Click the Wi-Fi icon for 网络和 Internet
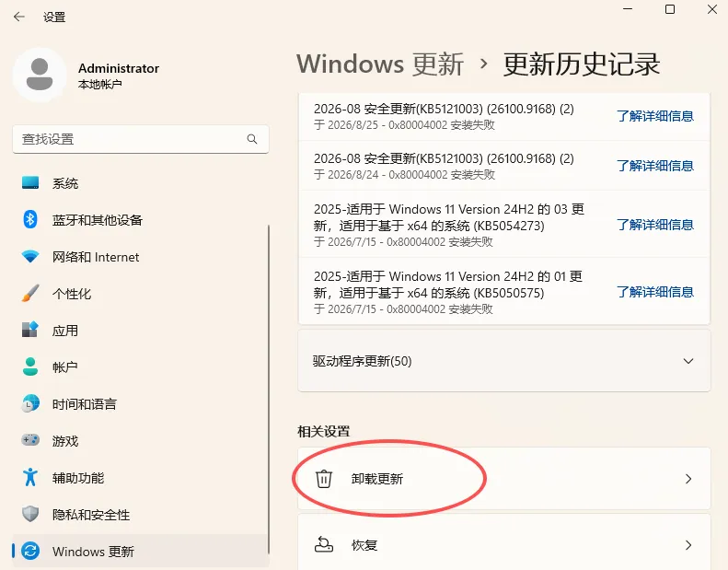 [30, 256]
